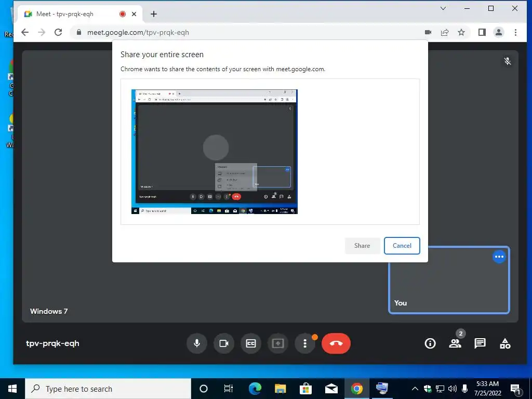Show the participants people panel

pos(455,343)
